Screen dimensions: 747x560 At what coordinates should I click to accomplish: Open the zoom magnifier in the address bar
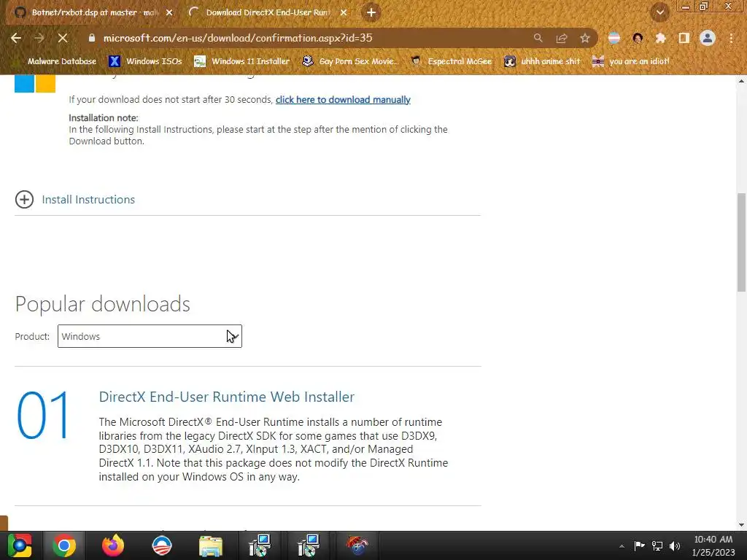point(538,38)
